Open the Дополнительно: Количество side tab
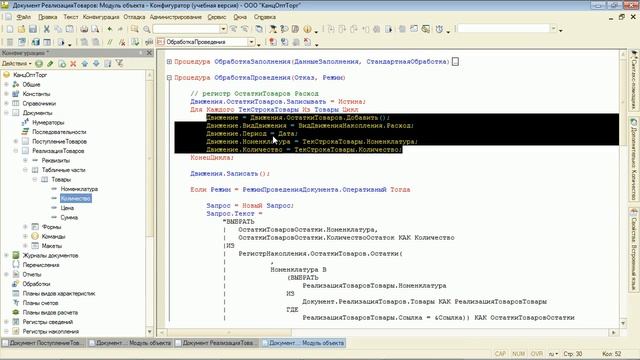Screen dimensions: 640x360 point(634,159)
